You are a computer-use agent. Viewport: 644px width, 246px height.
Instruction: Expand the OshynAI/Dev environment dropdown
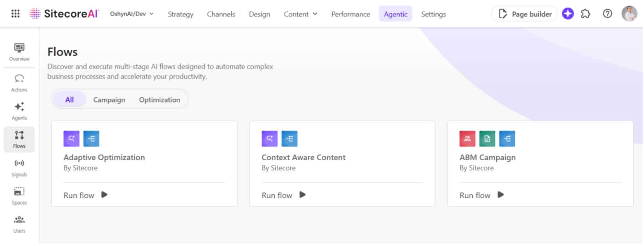click(131, 14)
